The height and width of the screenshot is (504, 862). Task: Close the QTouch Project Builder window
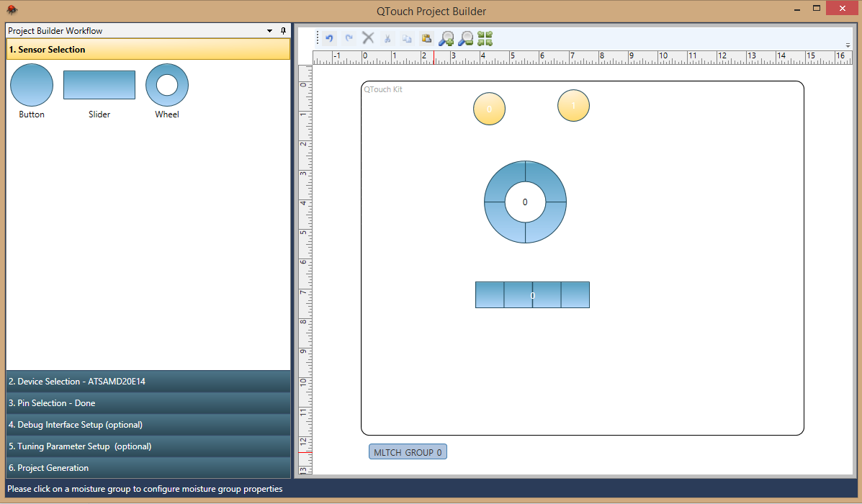(x=843, y=8)
